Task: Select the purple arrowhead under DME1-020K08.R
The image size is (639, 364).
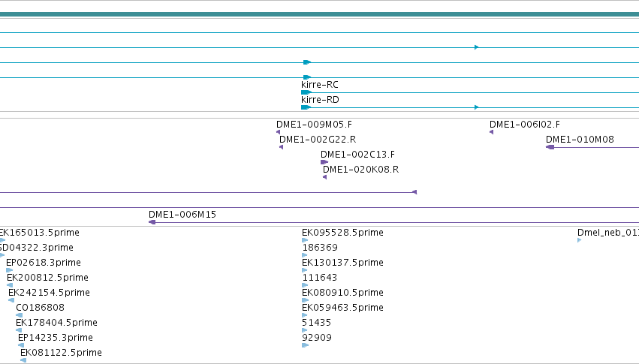Action: 325,177
